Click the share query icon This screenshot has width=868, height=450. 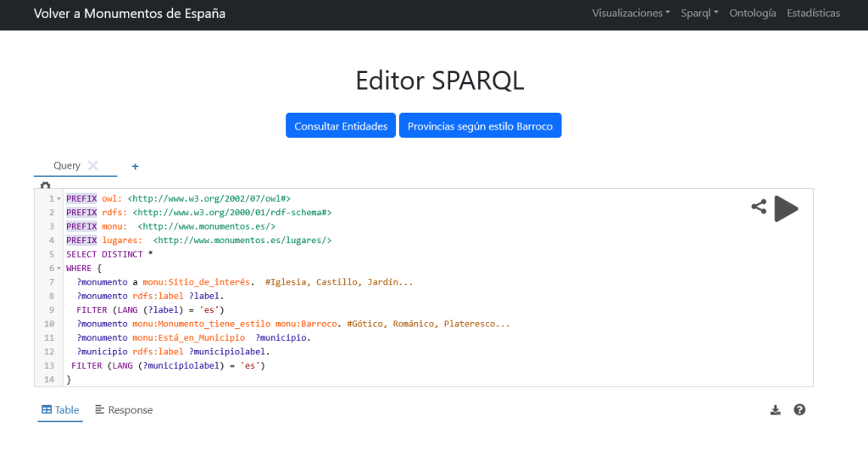[x=759, y=206]
